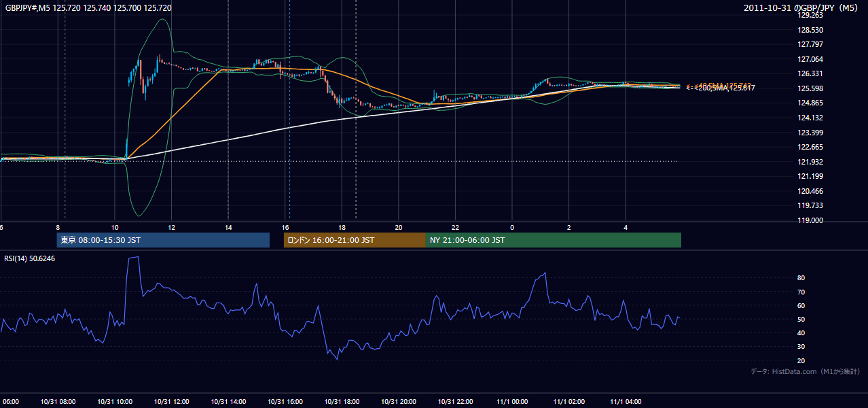Click hour tick 8 under price chart
The width and height of the screenshot is (868, 408).
coord(58,227)
